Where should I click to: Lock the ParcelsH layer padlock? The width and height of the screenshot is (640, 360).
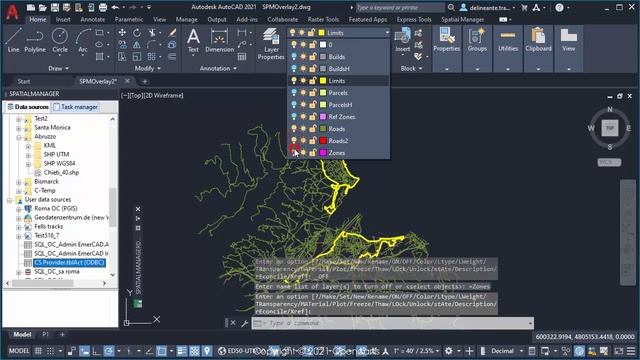[313, 104]
